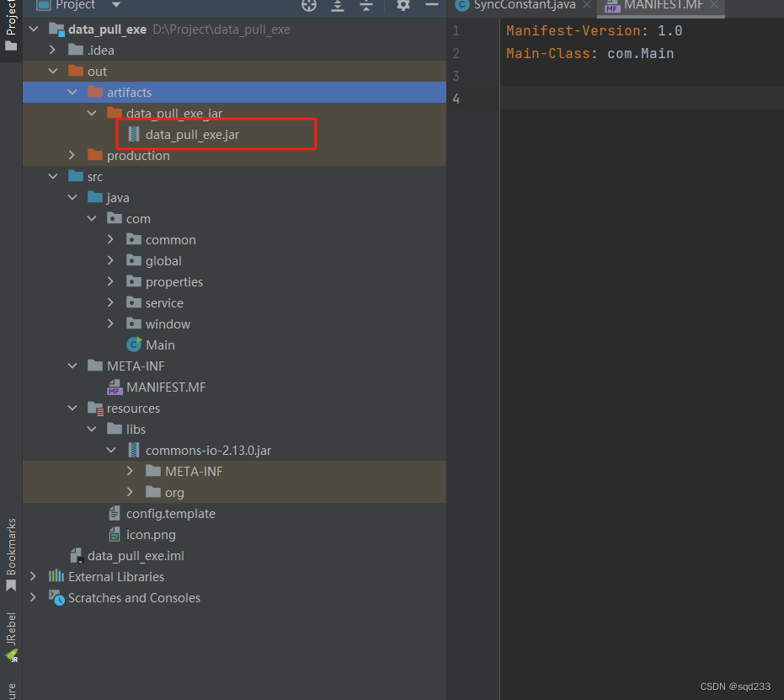Collapse the META-INF folder under src

[x=72, y=366]
